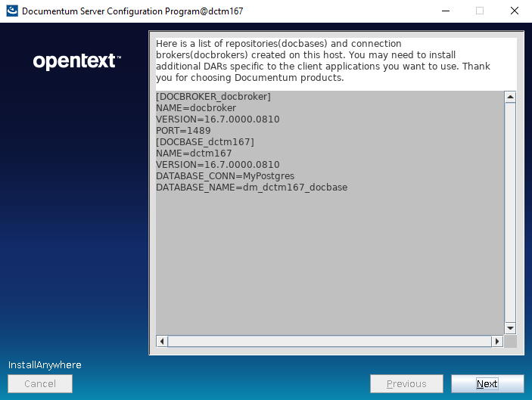Screen dimensions: 532x400
Task: Open the Documentum title bar app icon
Action: 11,11
